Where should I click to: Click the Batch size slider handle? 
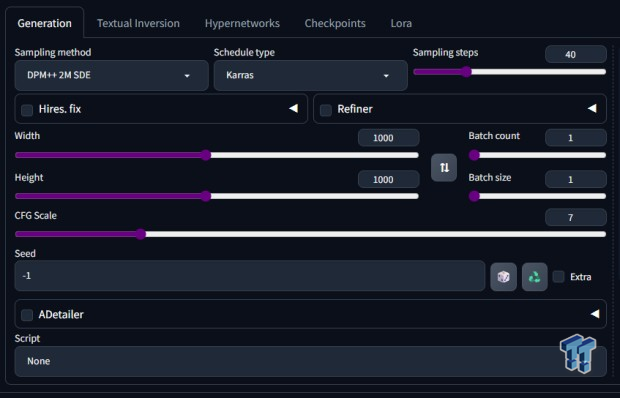(x=474, y=196)
